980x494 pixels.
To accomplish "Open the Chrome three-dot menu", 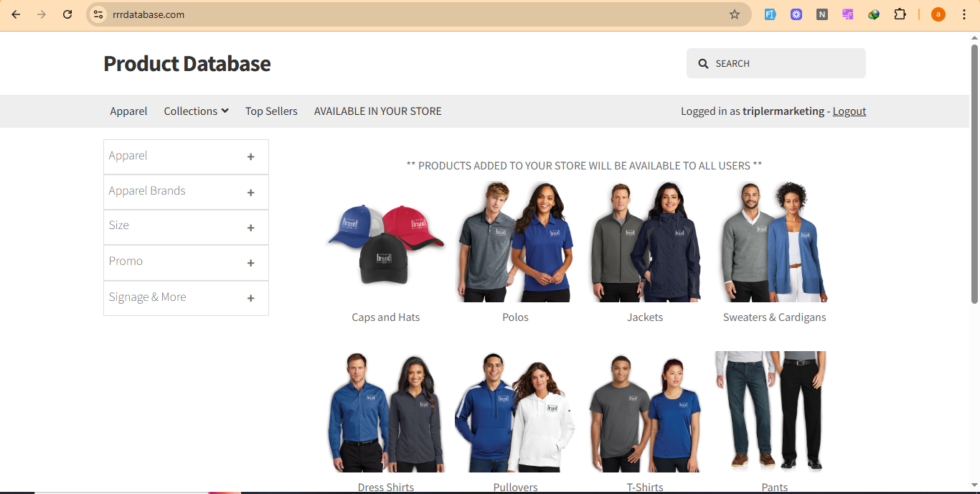I will point(964,14).
